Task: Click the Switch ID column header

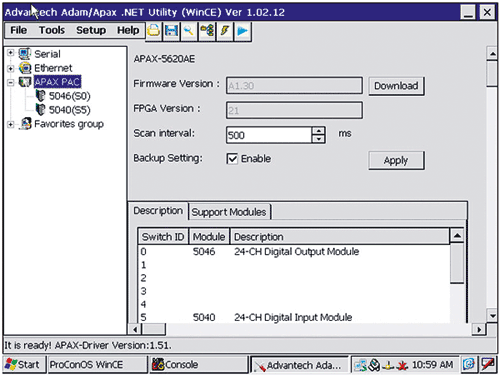Action: 163,237
